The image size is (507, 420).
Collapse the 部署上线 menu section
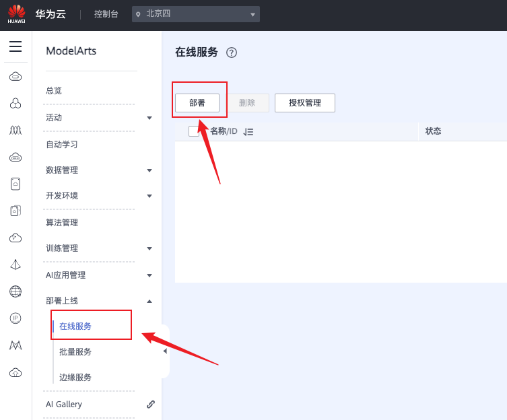click(149, 301)
